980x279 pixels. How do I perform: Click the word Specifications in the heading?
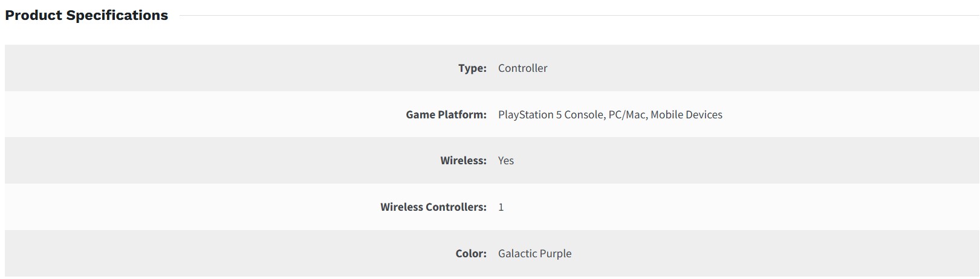tap(117, 15)
